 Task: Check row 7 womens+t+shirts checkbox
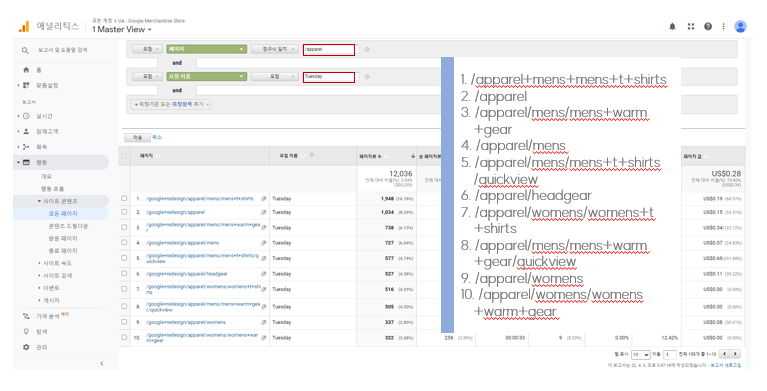[x=124, y=289]
